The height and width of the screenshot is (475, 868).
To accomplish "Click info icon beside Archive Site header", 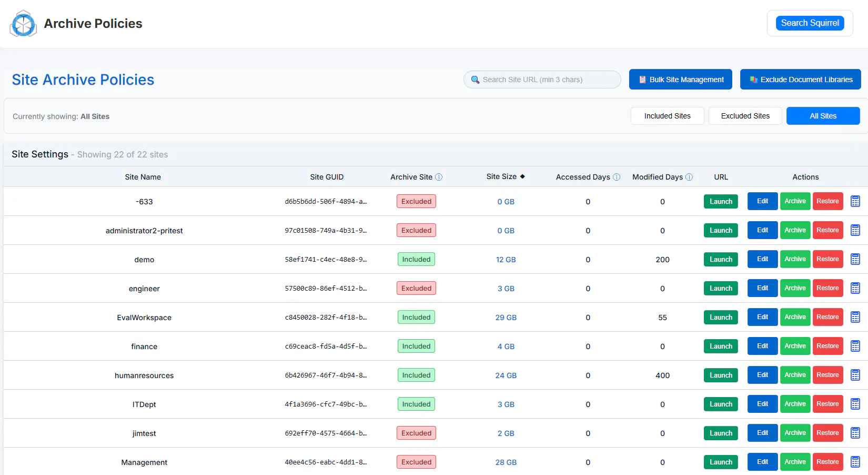I will pyautogui.click(x=439, y=177).
